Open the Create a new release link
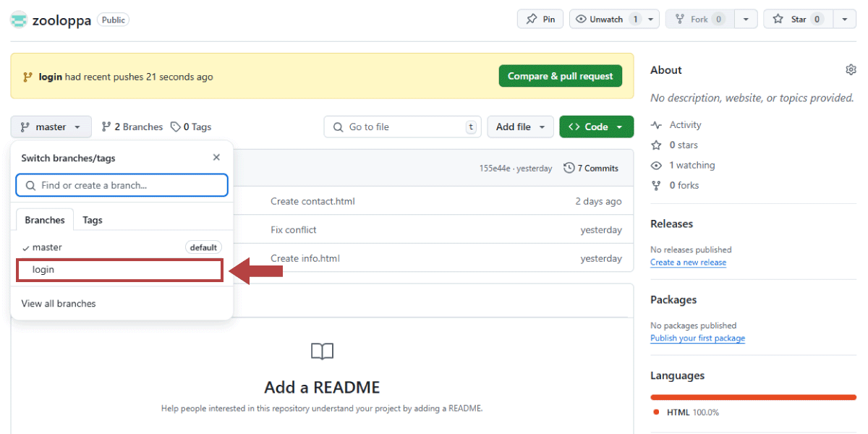868x434 pixels. (688, 263)
